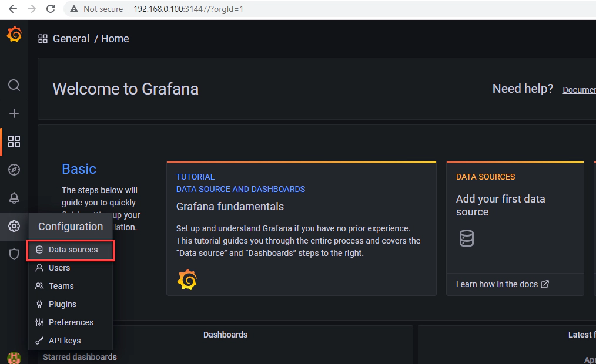Click the General breadcrumb link
596x364 pixels.
(x=71, y=39)
